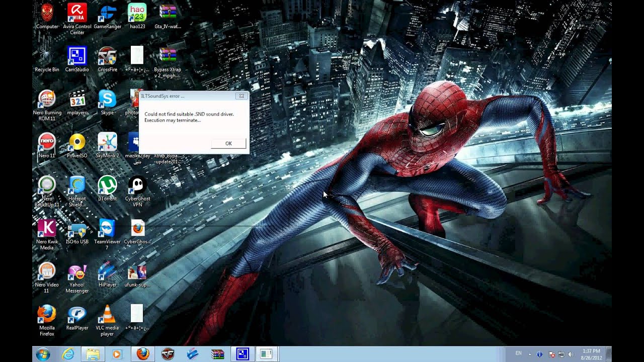This screenshot has height=362, width=644.
Task: Select the Nero Burning ROM 11 shortcut
Action: coord(47,106)
